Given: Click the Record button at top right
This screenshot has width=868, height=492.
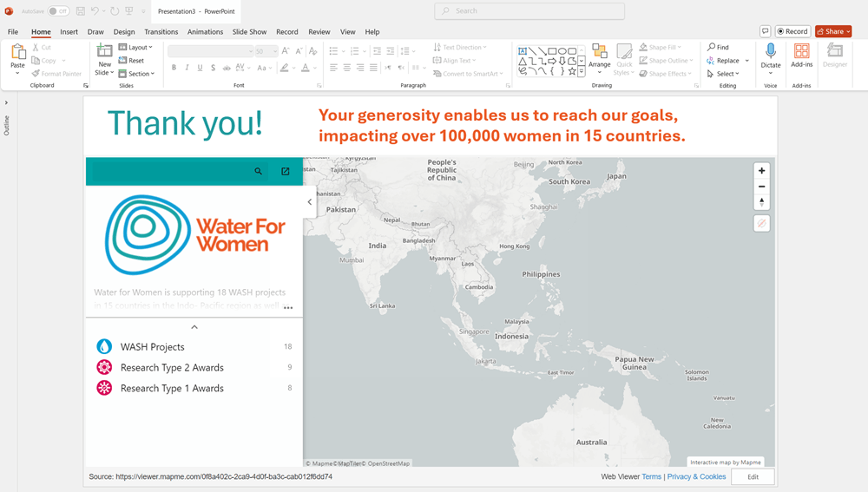Looking at the screenshot, I should point(792,31).
